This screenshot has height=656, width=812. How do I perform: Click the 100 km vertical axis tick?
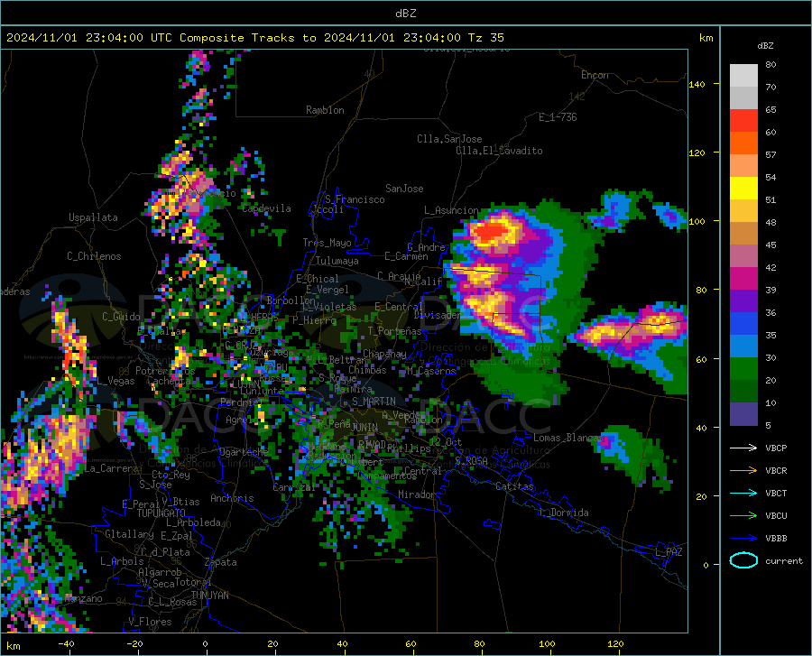[x=697, y=221]
